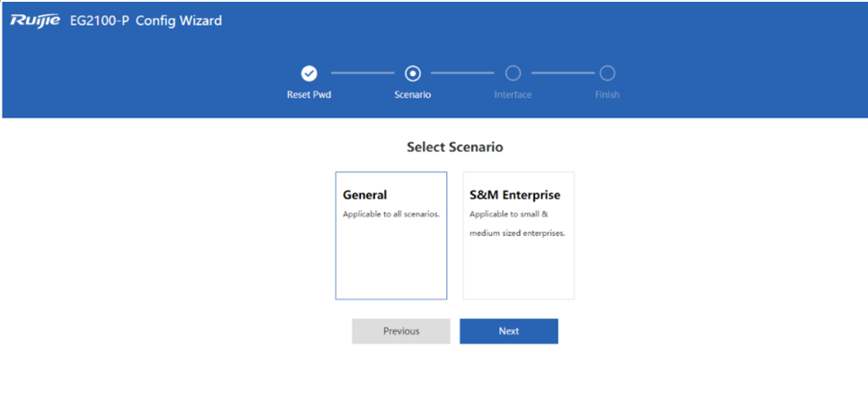Click the Ruijie logo
The image size is (868, 401).
(35, 21)
